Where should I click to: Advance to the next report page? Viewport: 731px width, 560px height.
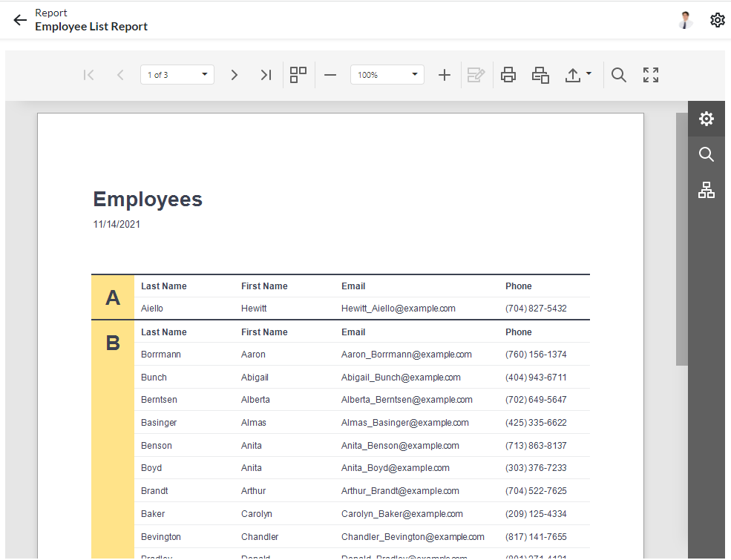pos(235,75)
